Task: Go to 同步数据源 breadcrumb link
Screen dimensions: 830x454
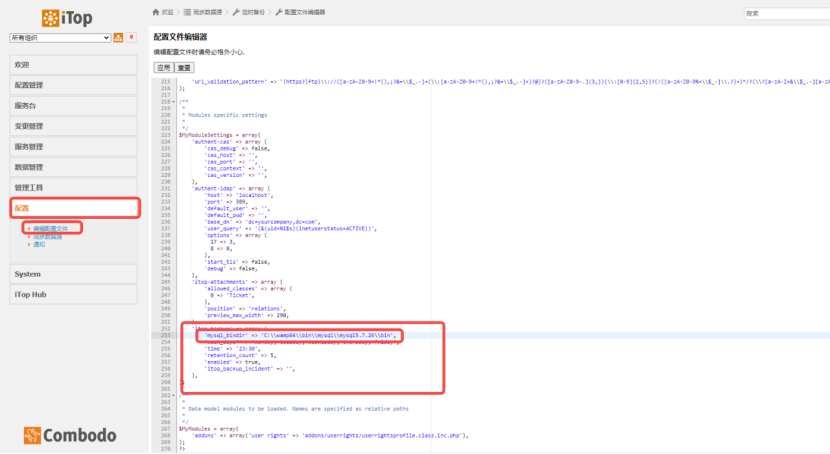Action: (x=207, y=12)
